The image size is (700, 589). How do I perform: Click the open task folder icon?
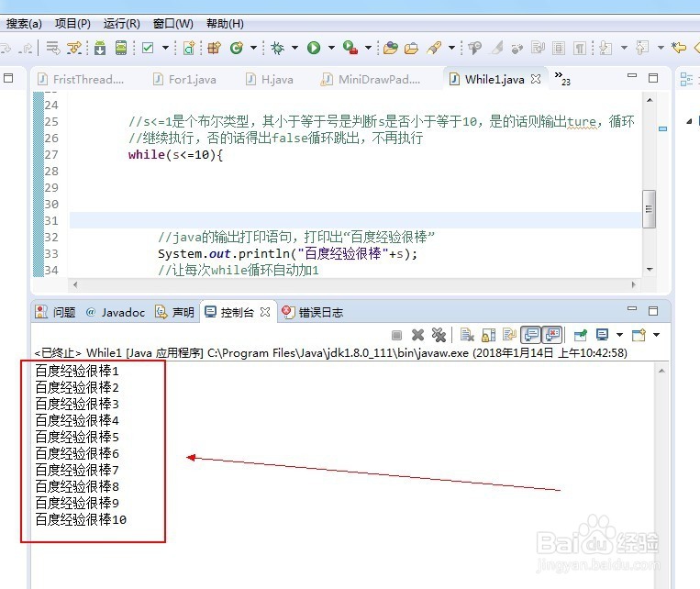coord(411,48)
